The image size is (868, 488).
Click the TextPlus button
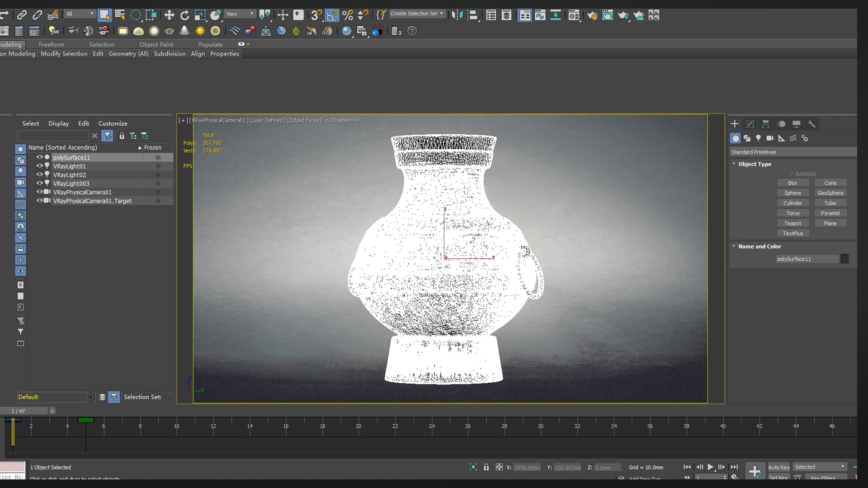point(793,234)
